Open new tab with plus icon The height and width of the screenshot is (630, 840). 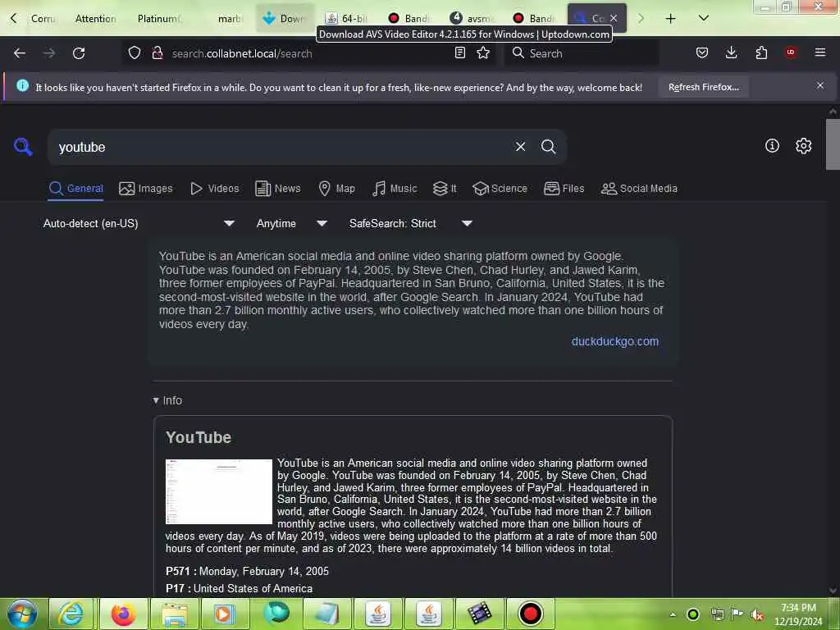tap(670, 19)
